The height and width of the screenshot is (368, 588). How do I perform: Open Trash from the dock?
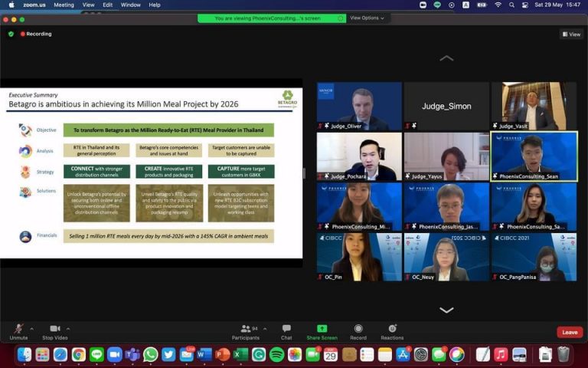(x=563, y=354)
